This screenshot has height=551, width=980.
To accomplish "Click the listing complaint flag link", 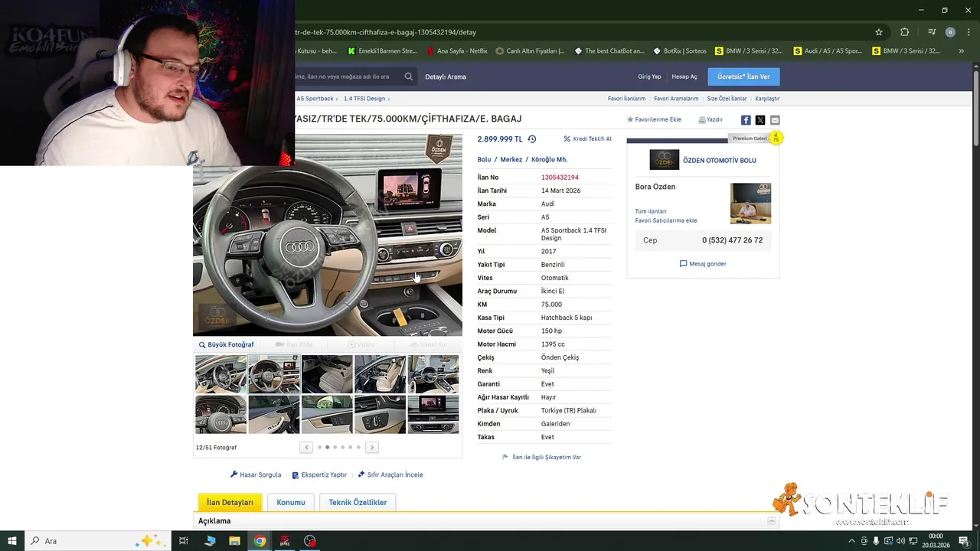I will tap(541, 457).
